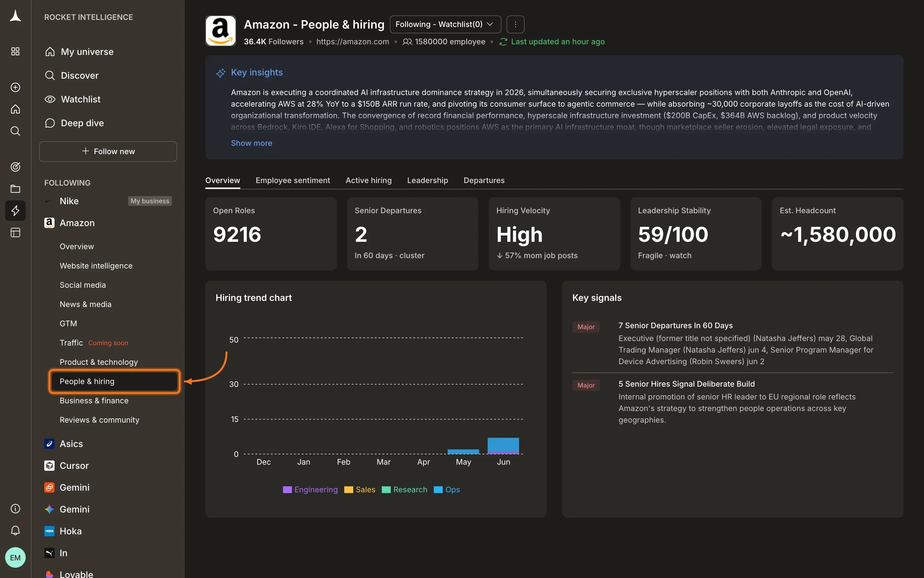
Task: Show more of Key insights
Action: pos(252,143)
